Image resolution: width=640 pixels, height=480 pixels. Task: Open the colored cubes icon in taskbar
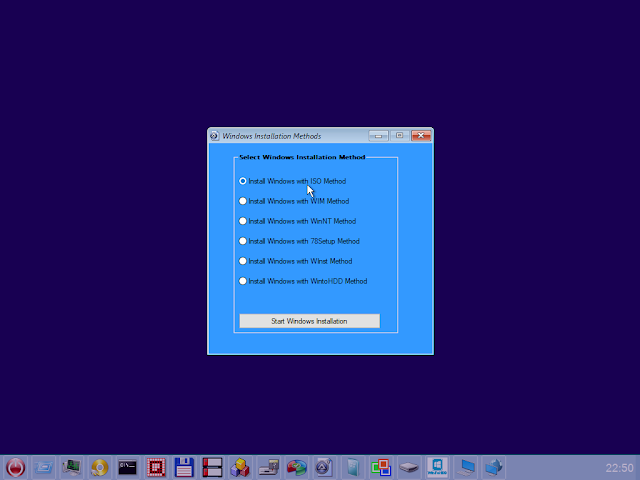coord(240,467)
